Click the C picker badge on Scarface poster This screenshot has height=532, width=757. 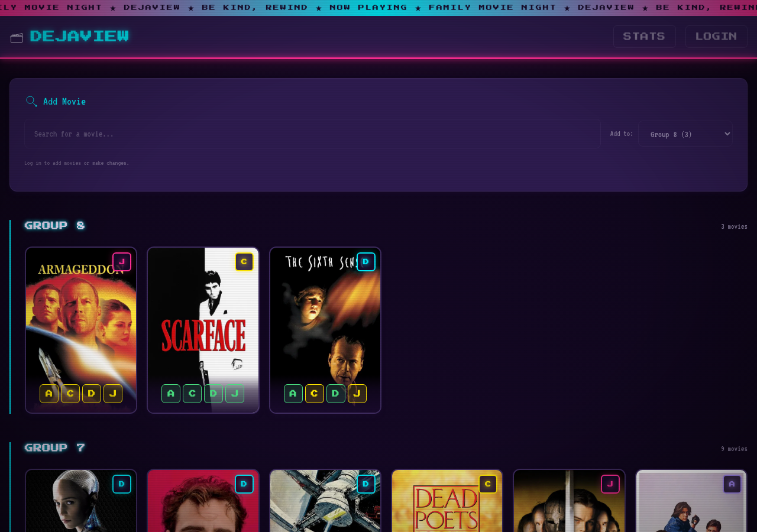pos(244,262)
